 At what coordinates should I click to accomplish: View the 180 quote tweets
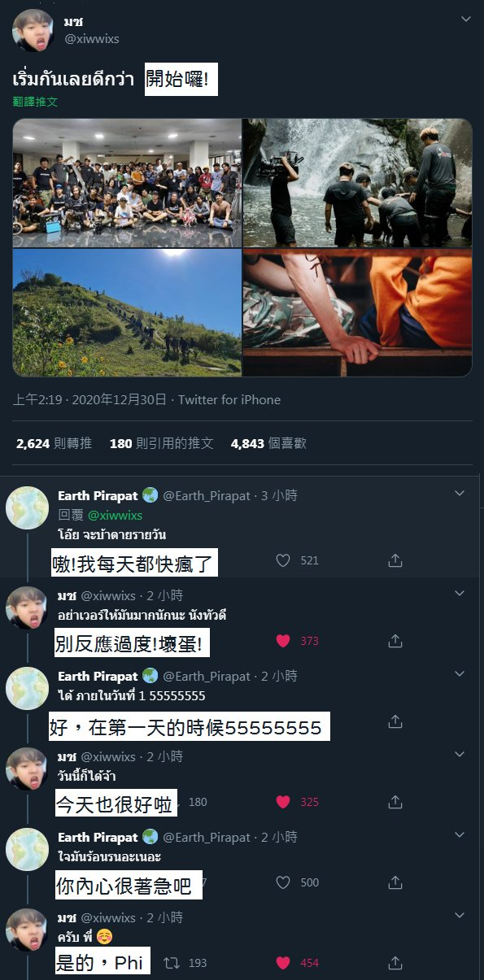pyautogui.click(x=161, y=443)
